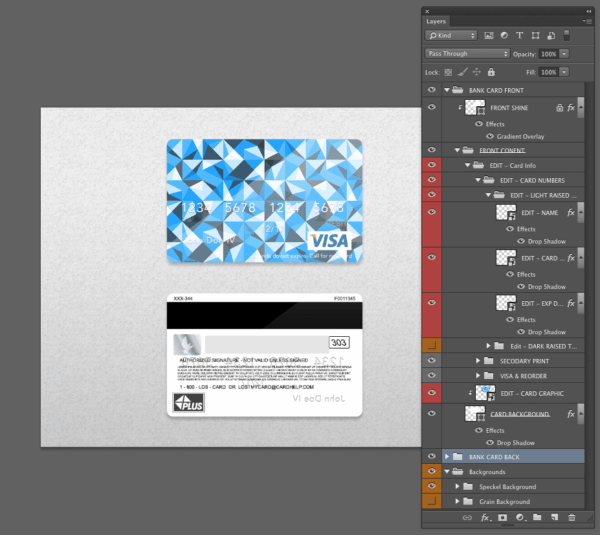Click the Fill 100% value field
Screen dimensions: 600x535
(x=548, y=72)
